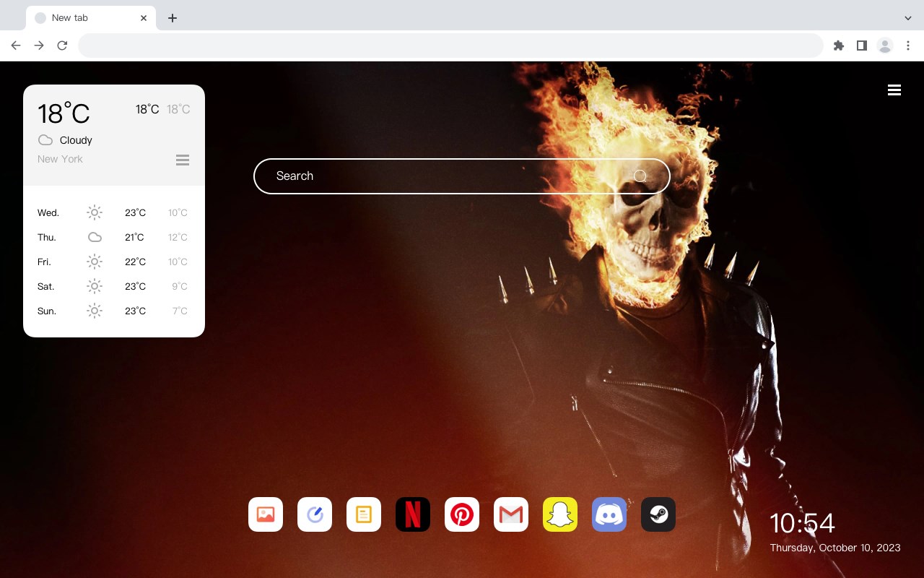924x578 pixels.
Task: Open the weather widget menu icon
Action: 183,160
